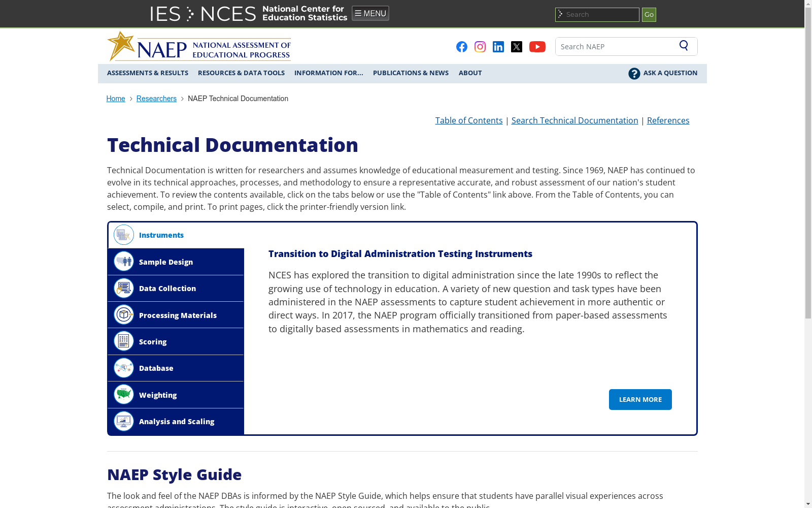Expand Assessments & Results menu
This screenshot has width=812, height=508.
click(148, 73)
